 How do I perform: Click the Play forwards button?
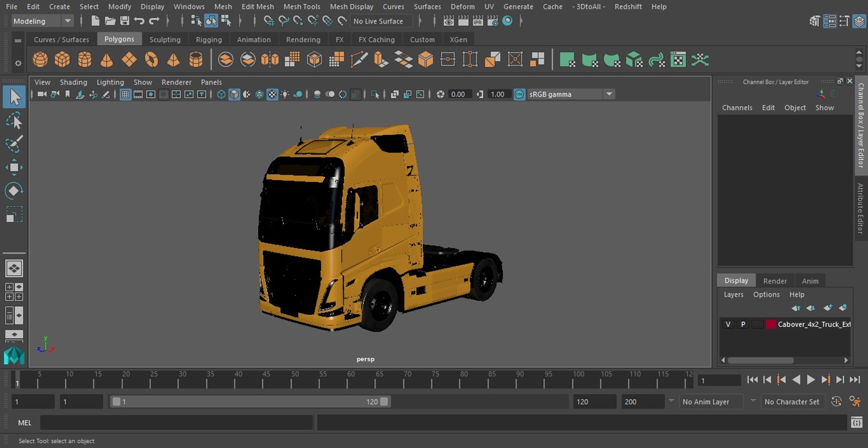(x=811, y=380)
